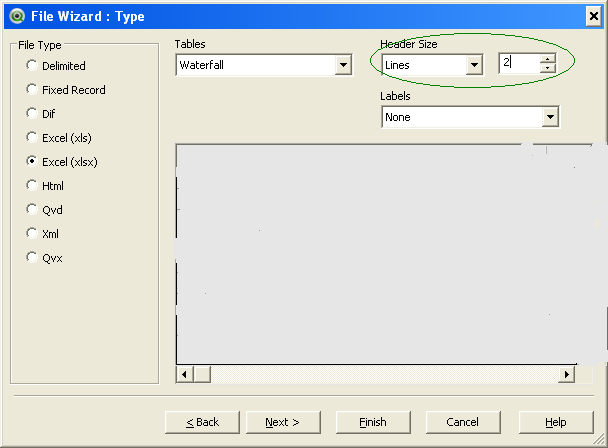Screen dimensions: 608x448
Task: Click the QlikView icon in title bar
Action: click(x=17, y=16)
